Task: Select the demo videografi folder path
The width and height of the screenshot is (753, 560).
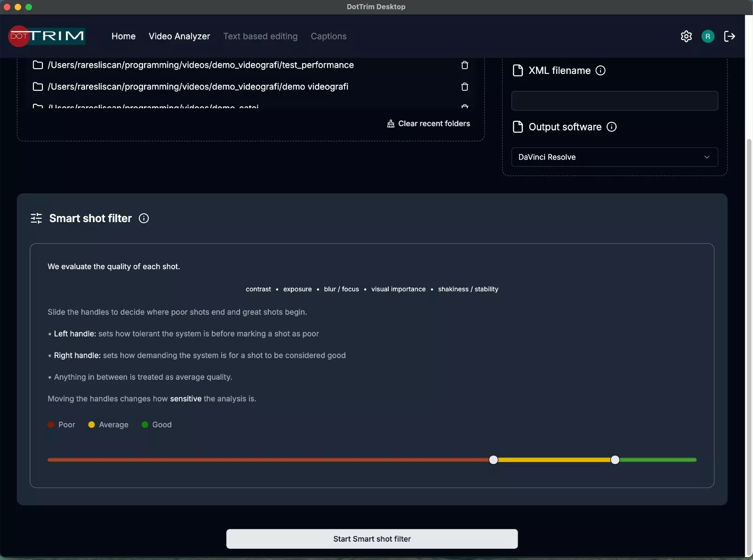Action: click(198, 87)
